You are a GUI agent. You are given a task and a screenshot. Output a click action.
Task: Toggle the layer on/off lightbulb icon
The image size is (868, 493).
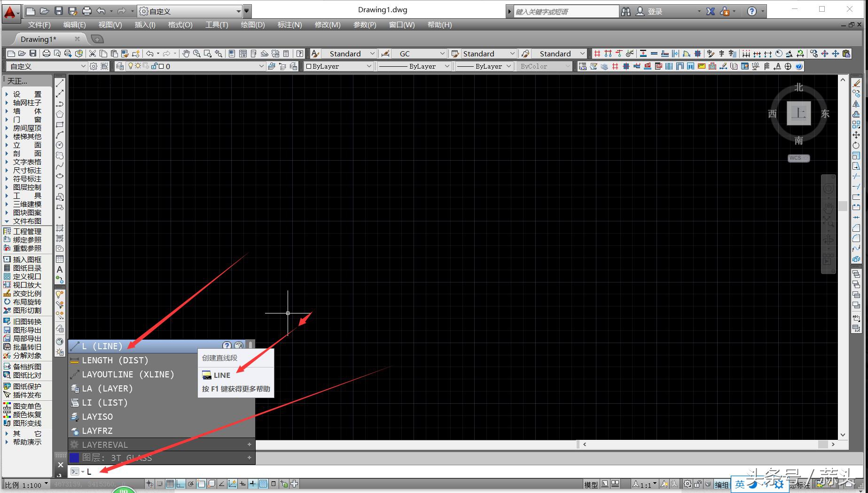(131, 66)
